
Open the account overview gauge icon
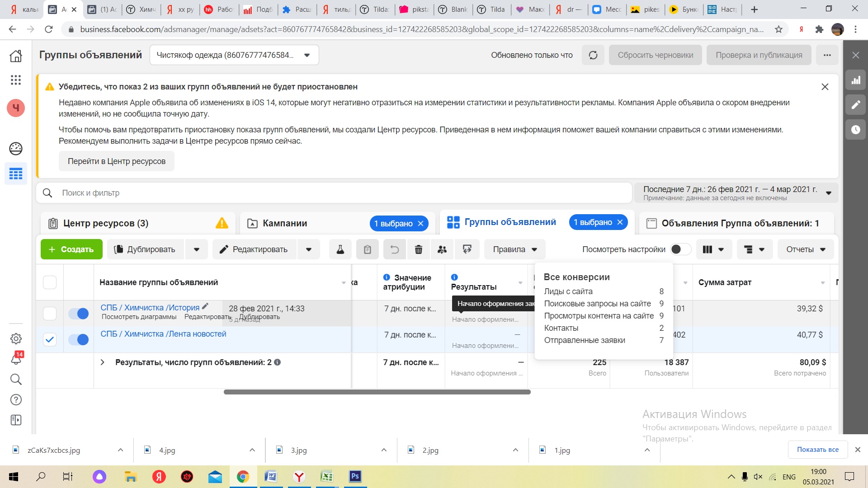coord(16,149)
